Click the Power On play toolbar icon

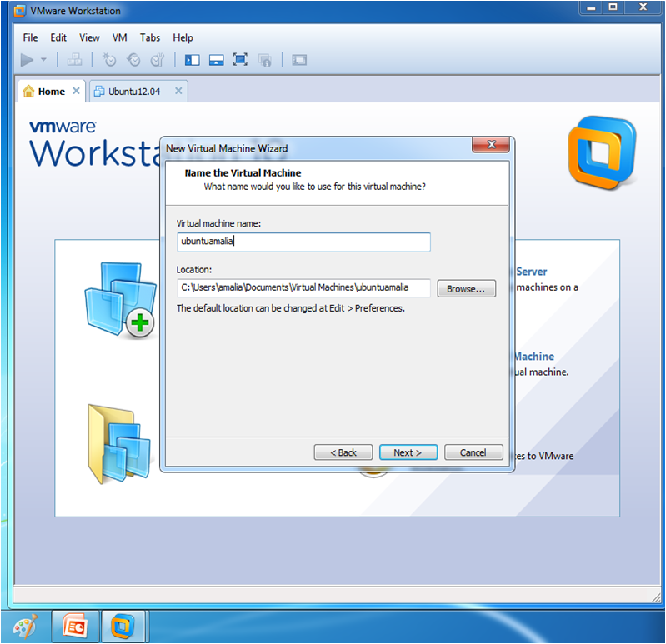click(27, 60)
